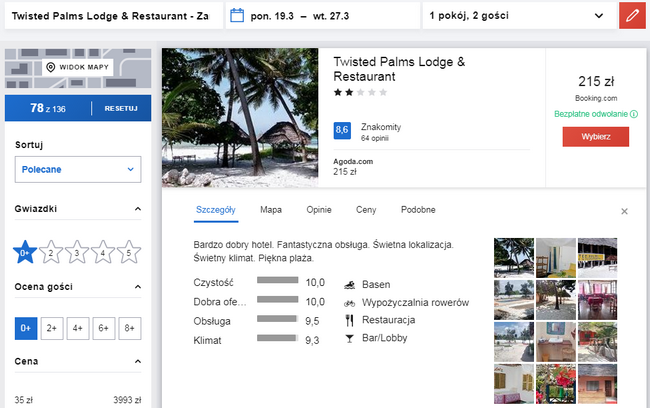Click the Agoda.com 215 zł offer

click(x=353, y=167)
